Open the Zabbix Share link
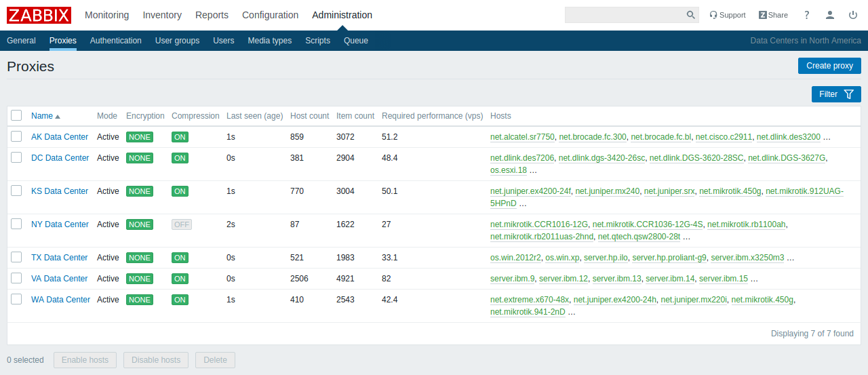The width and height of the screenshot is (868, 375). coord(773,15)
